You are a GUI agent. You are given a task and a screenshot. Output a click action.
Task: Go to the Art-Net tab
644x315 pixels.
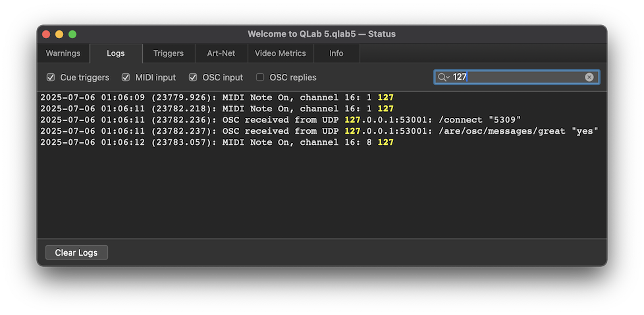click(221, 53)
